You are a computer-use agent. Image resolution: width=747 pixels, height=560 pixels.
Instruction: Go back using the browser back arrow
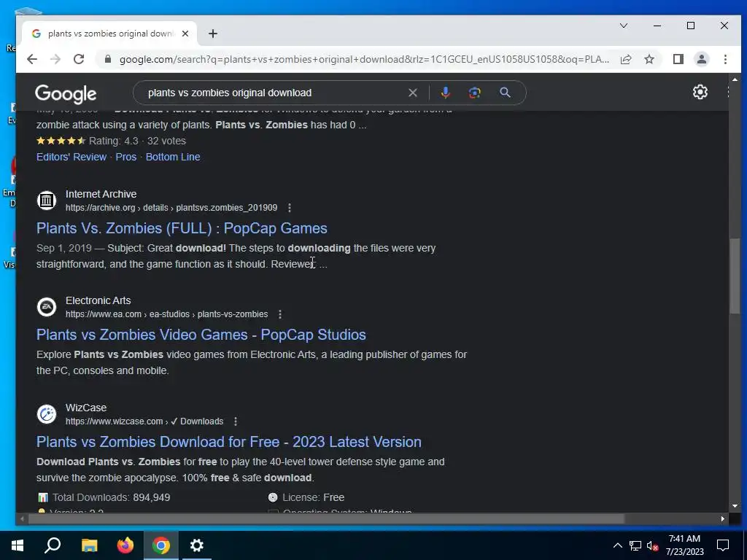(x=32, y=59)
